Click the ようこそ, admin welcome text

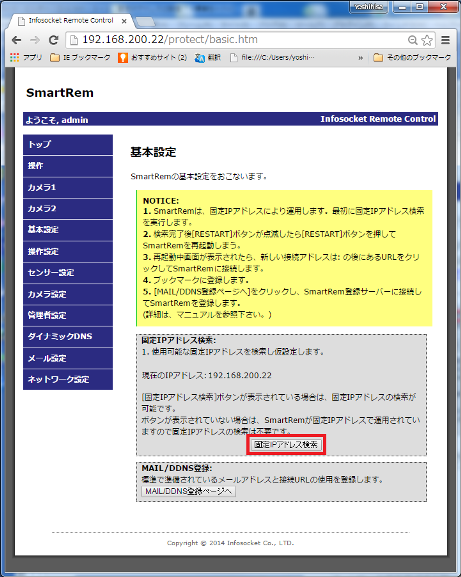point(57,120)
